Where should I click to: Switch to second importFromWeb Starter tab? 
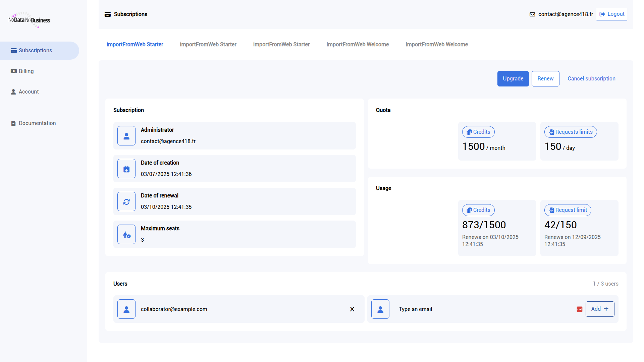(208, 44)
